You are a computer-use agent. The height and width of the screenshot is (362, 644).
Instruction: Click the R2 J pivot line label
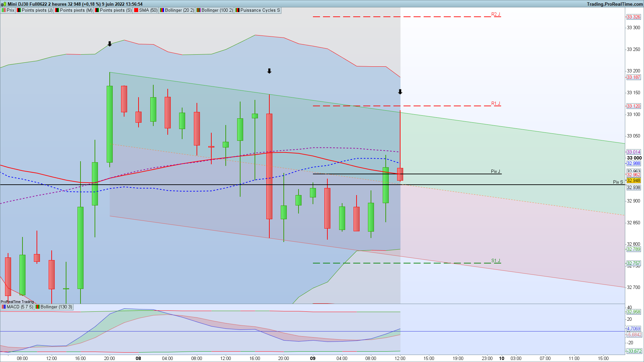pos(495,14)
